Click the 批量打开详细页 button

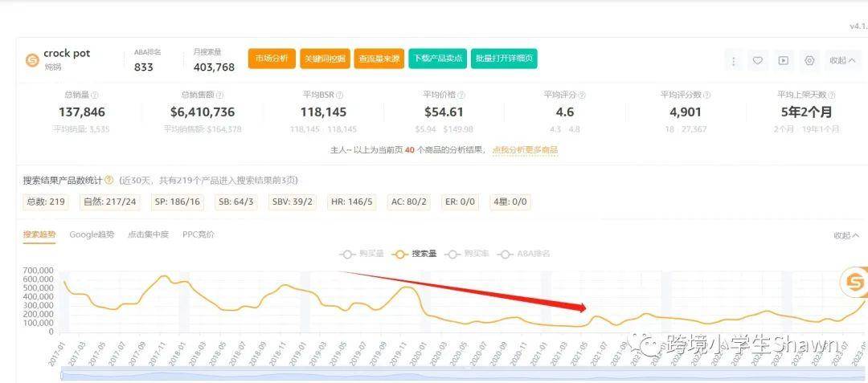pos(504,59)
